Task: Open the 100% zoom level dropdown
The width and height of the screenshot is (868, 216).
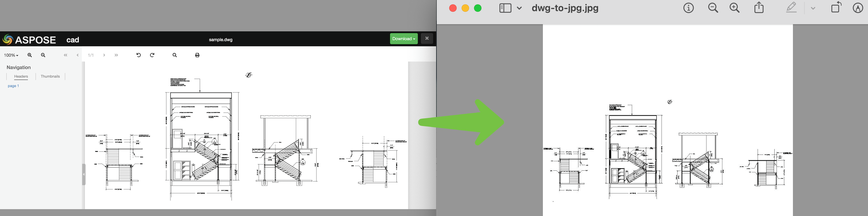Action: tap(11, 55)
